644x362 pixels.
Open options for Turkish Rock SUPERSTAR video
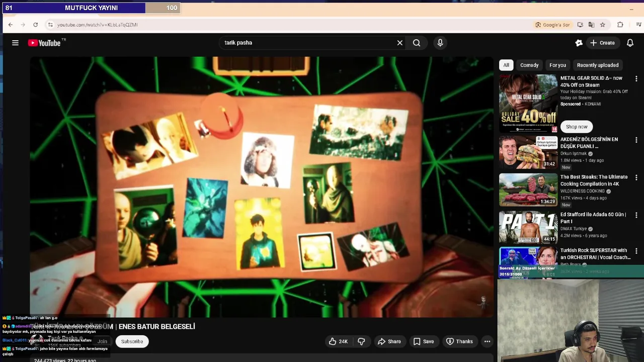[x=636, y=251]
